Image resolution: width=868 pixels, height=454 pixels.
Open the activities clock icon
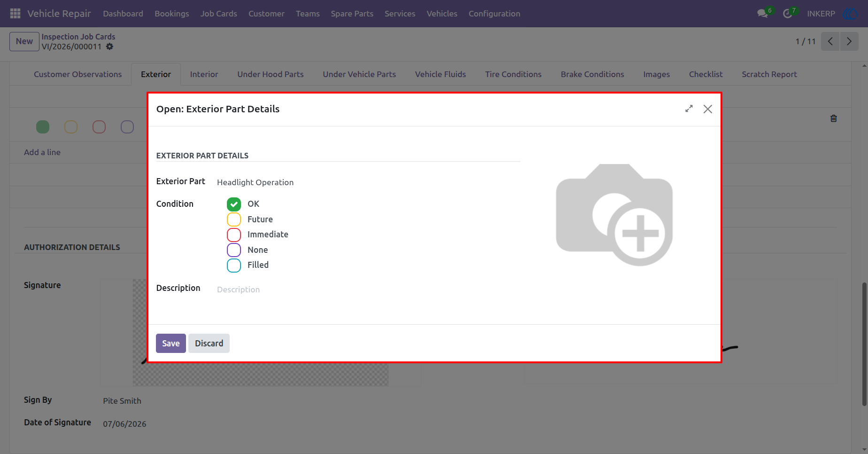pos(788,14)
